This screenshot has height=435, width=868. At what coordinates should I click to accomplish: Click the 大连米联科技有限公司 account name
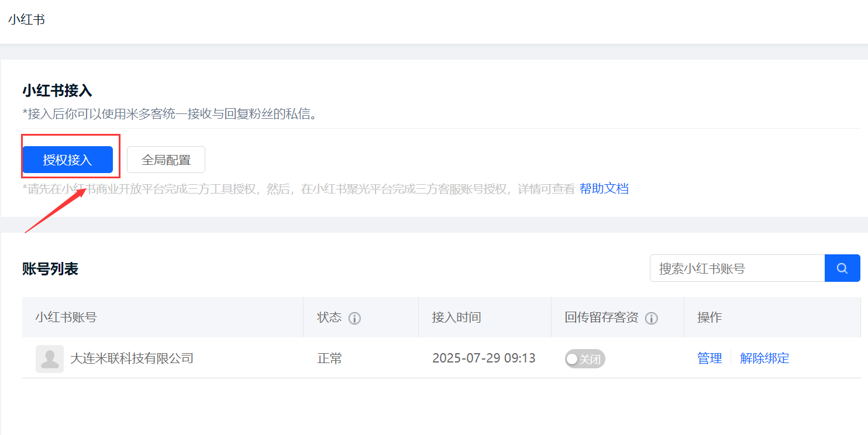tap(132, 358)
